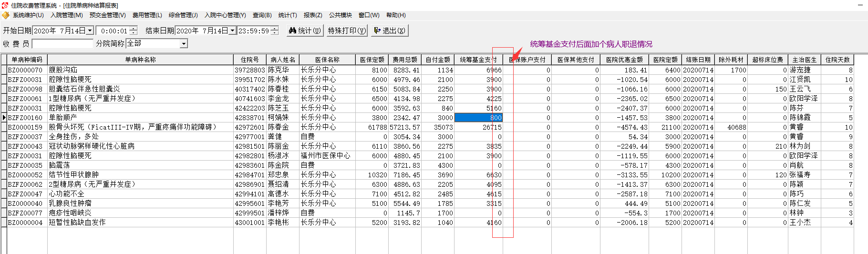Increase start time with up spinner
Screen dimensions: 868x254
[x=133, y=29]
